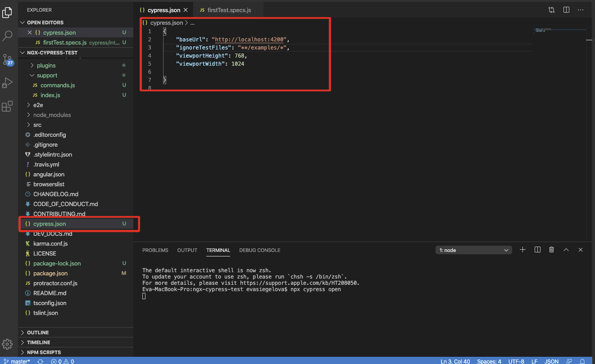Viewport: 595px width, 364px height.
Task: Open package.json from the file explorer
Action: 50,274
